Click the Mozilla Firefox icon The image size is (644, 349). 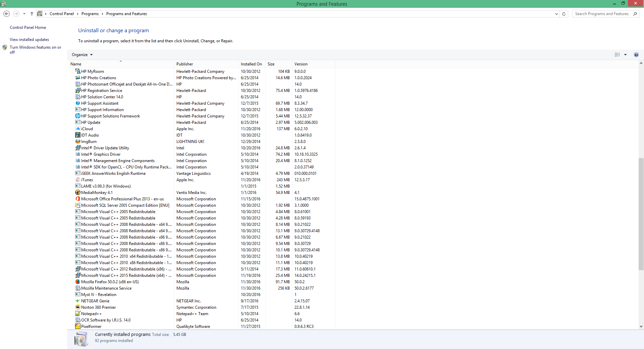78,282
